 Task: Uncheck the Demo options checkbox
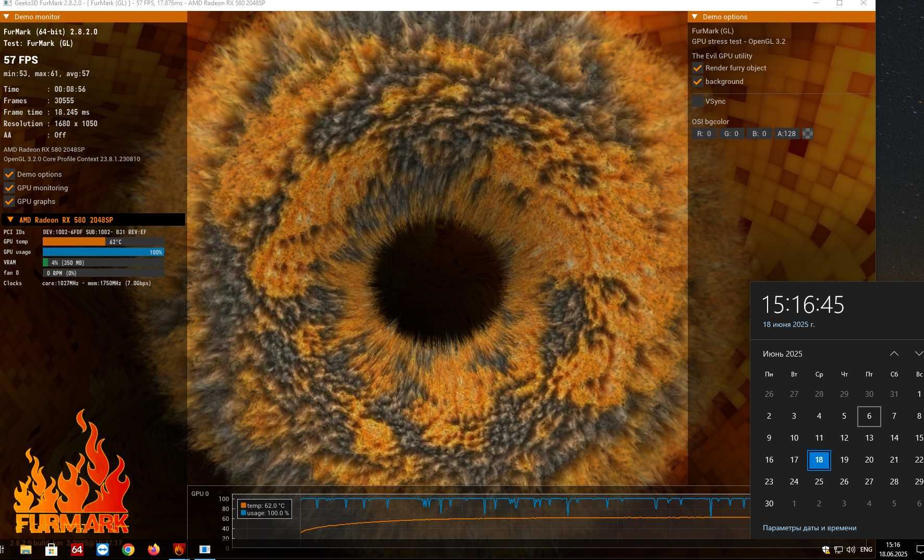[9, 174]
